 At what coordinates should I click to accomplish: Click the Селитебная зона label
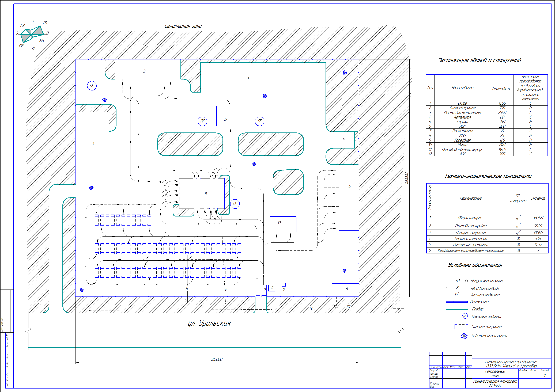tap(183, 26)
